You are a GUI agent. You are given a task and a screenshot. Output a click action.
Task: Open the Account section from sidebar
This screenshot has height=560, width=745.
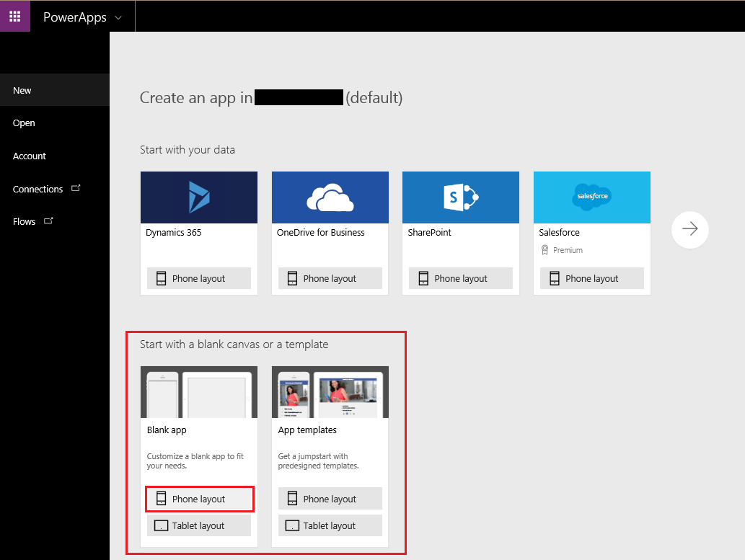point(29,156)
